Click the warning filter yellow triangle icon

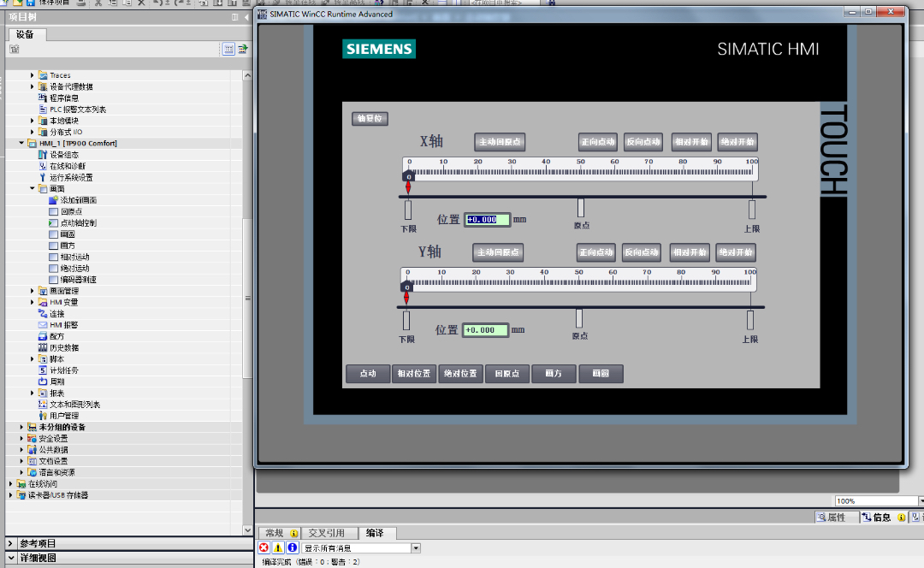pyautogui.click(x=278, y=548)
